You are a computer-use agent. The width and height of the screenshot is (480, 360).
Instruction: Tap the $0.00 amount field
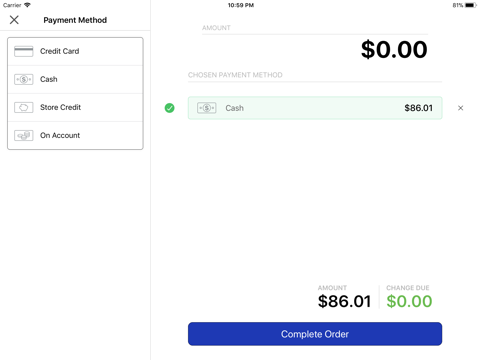point(394,50)
